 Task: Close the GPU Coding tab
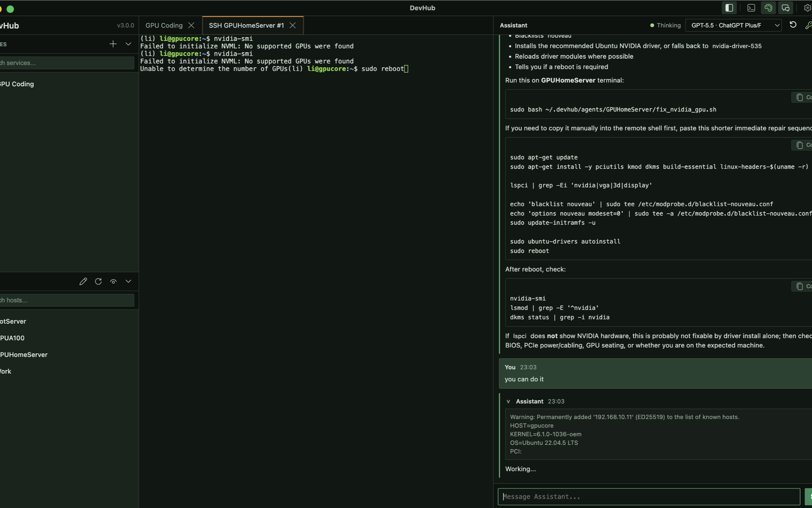point(191,25)
